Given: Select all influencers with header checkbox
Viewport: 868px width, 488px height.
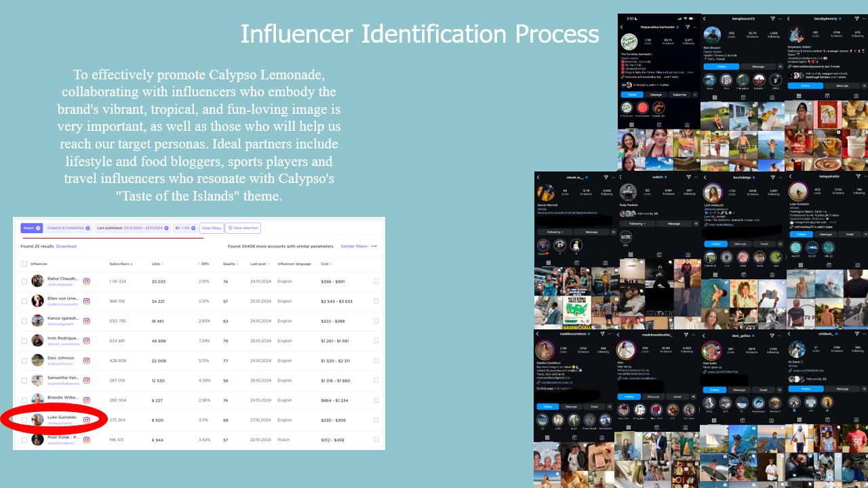Looking at the screenshot, I should click(x=24, y=264).
